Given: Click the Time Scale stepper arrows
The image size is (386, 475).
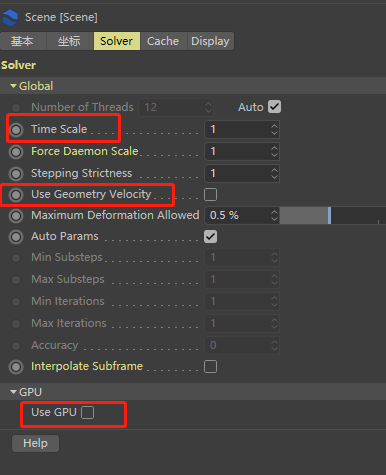Looking at the screenshot, I should tap(274, 129).
